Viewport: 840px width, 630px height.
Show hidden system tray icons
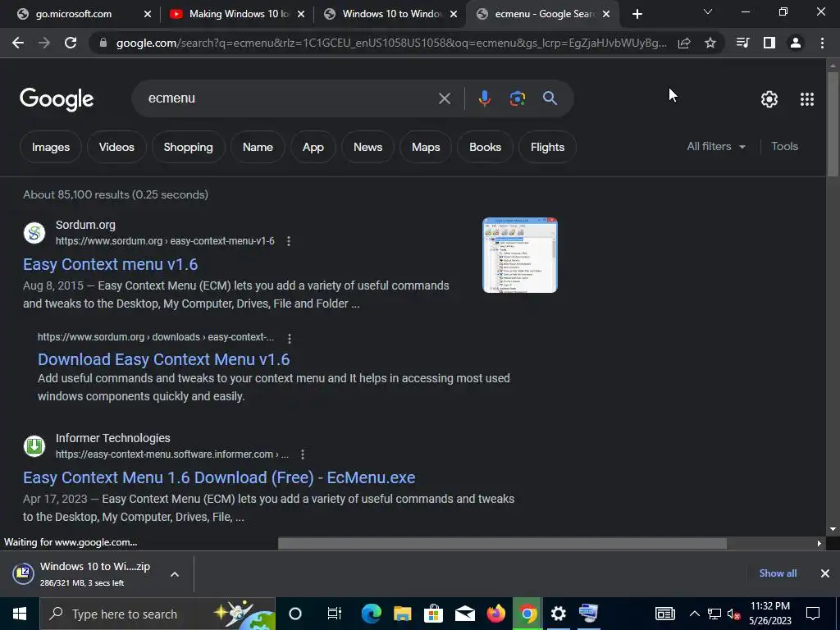point(694,614)
